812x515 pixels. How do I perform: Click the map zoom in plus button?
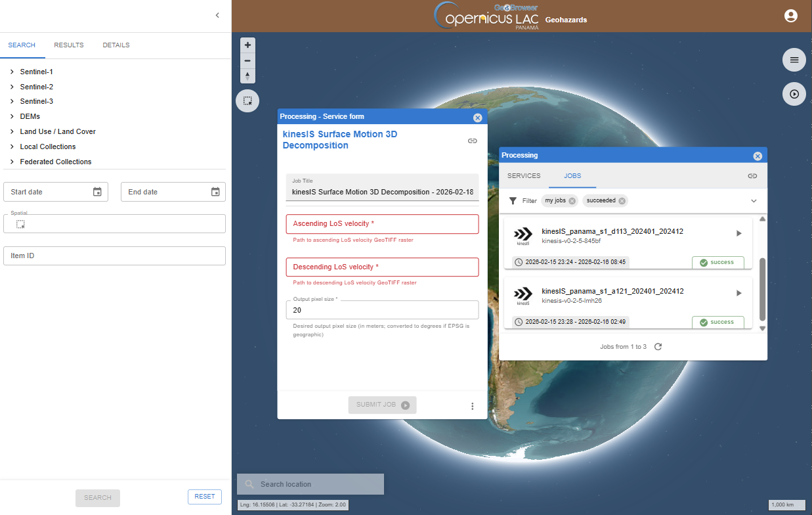[x=247, y=45]
